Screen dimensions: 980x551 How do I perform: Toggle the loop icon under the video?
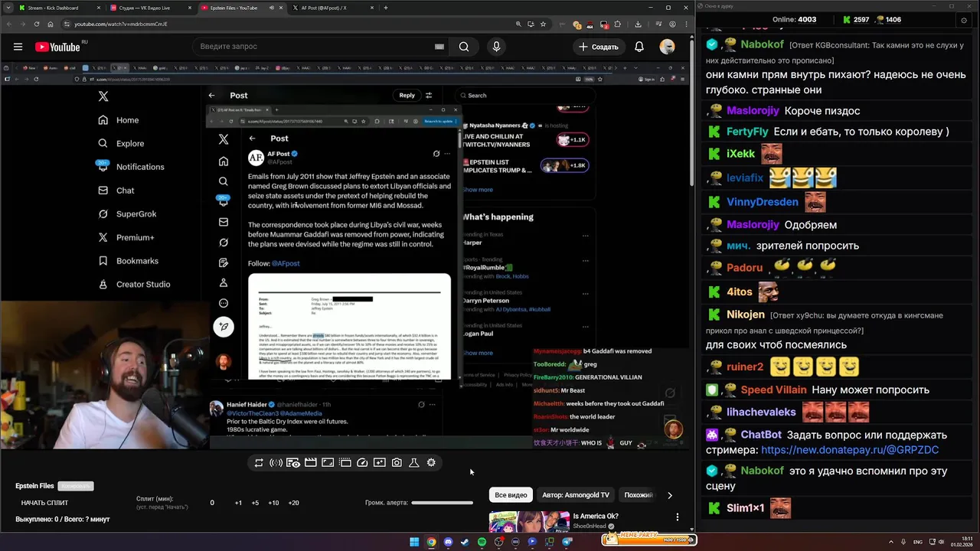(x=259, y=463)
